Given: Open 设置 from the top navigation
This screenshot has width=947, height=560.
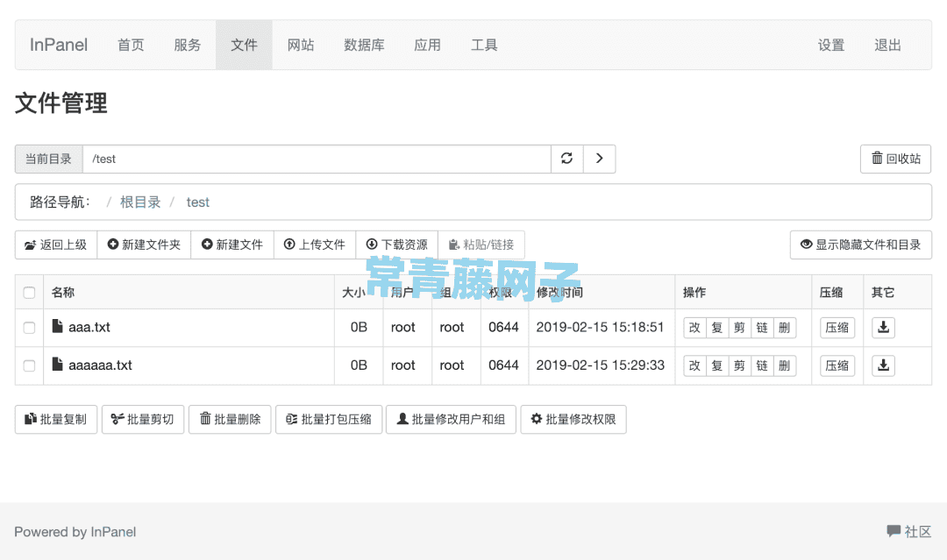Looking at the screenshot, I should tap(830, 45).
